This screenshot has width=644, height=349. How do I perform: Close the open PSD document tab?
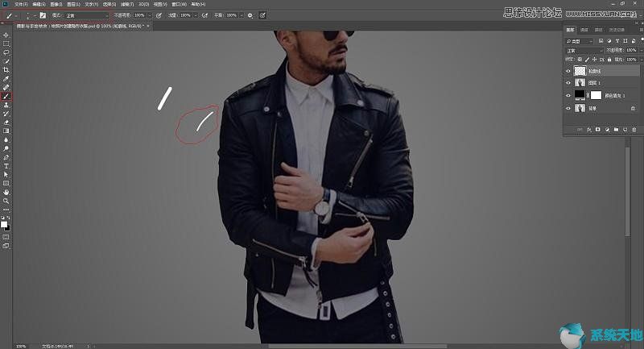pos(148,26)
